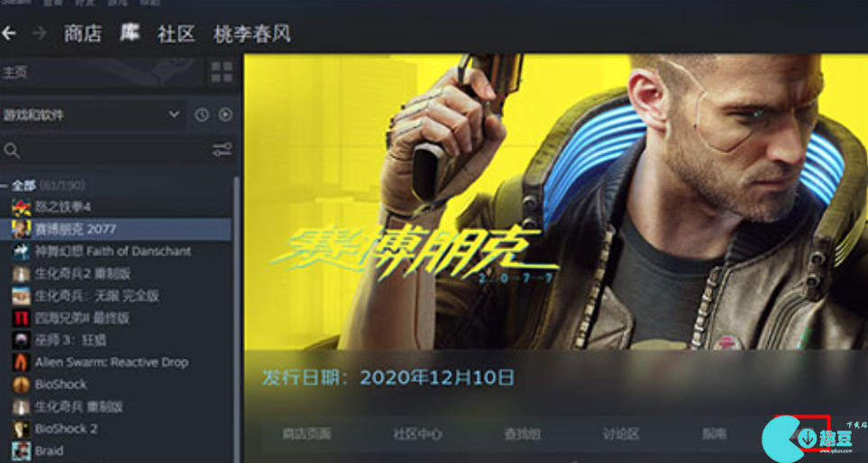Image resolution: width=868 pixels, height=463 pixels.
Task: Click the back navigation arrow
Action: pos(8,33)
